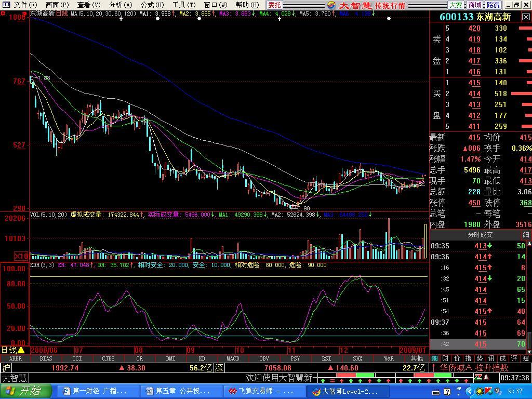532x399 pixels.
Task: Open the 文件(F) menu
Action: click(x=25, y=5)
